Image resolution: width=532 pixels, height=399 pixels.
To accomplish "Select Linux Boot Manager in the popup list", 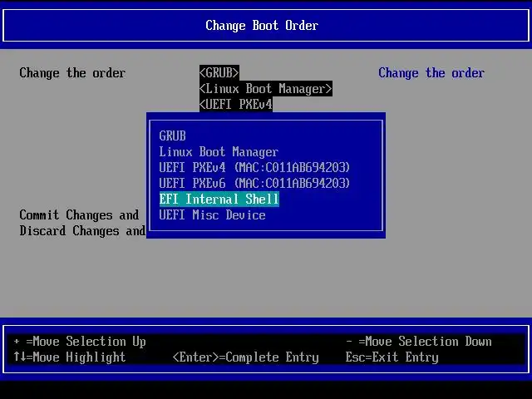I will coord(219,152).
